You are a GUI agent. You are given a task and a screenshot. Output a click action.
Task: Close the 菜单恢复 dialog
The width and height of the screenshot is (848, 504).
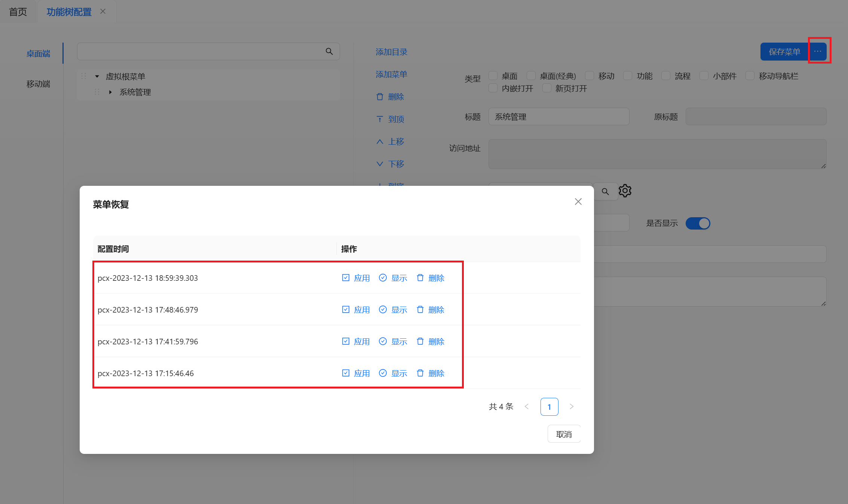click(x=578, y=202)
